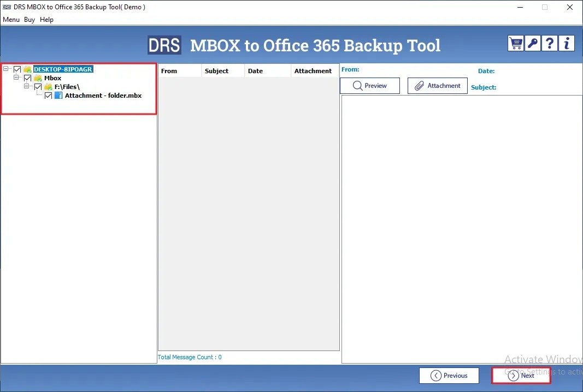This screenshot has height=392, width=583.
Task: Select Attachment - folder.mbx tree label
Action: tap(103, 96)
